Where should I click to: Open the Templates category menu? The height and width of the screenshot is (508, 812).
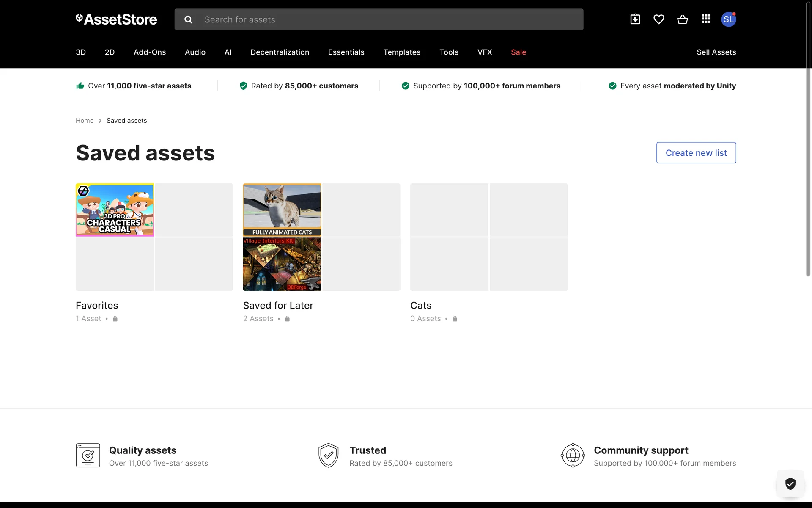pyautogui.click(x=402, y=52)
